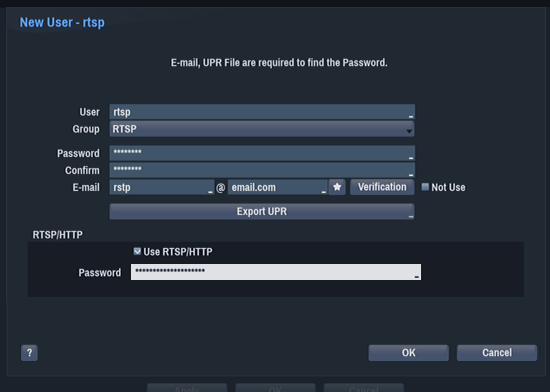Screen dimensions: 550x392
Task: Click the New User - rtsp title
Action: pyautogui.click(x=62, y=22)
